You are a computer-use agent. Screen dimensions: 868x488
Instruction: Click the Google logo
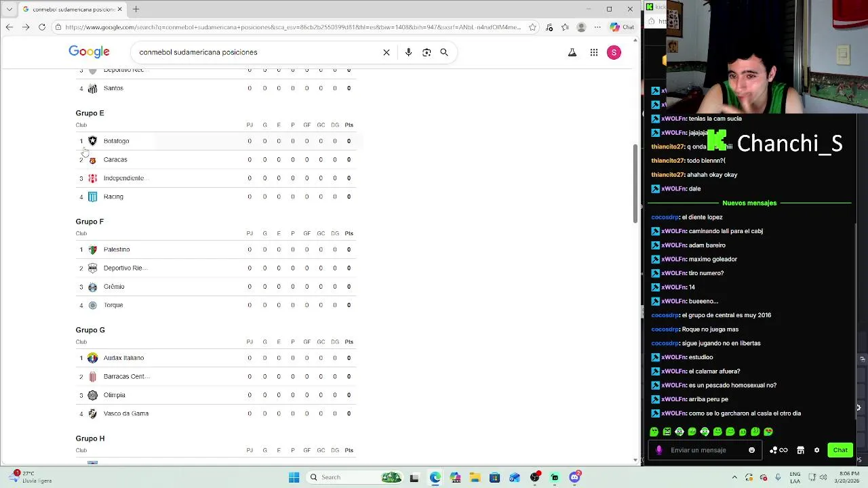[89, 52]
